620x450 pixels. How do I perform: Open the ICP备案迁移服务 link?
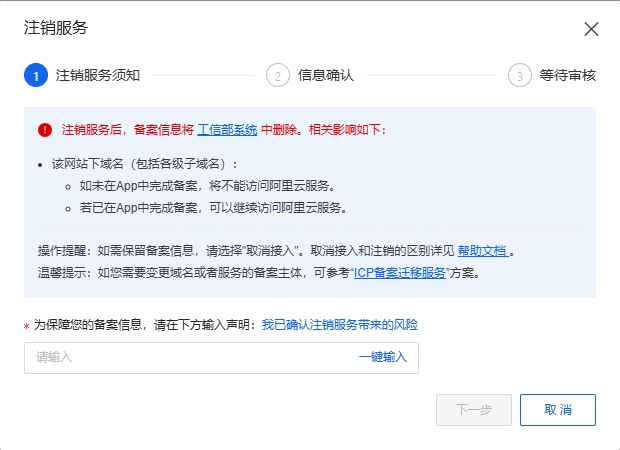point(400,273)
